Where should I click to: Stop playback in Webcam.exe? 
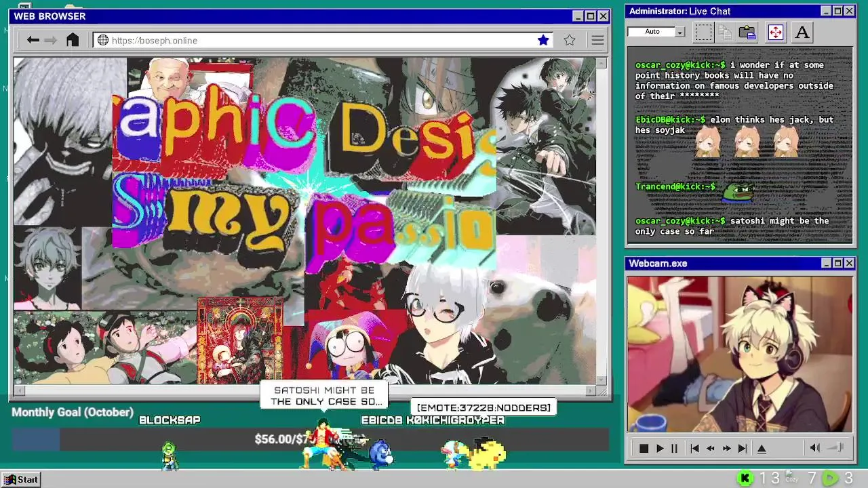pyautogui.click(x=644, y=448)
